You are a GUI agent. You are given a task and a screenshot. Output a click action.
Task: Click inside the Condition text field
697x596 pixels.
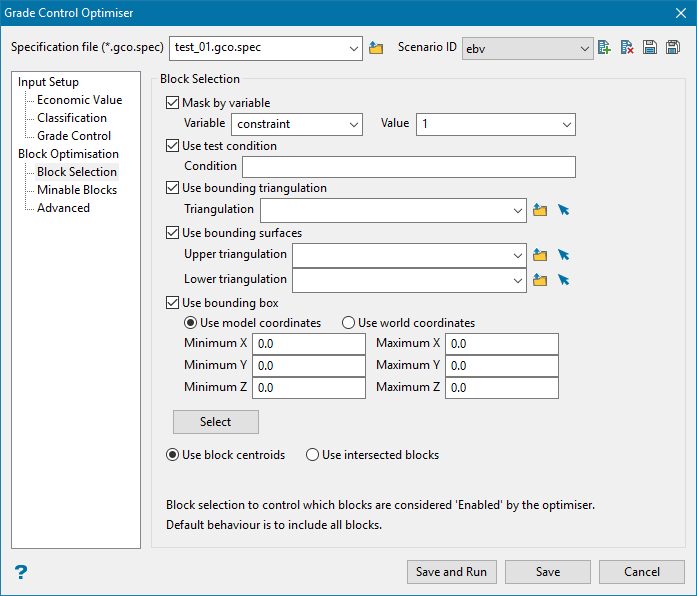pyautogui.click(x=408, y=167)
